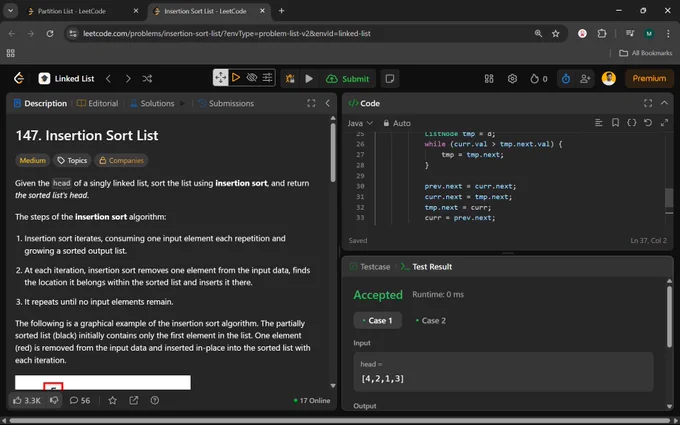View the streak flame counter
Viewport: 680px width, 425px height.
click(x=539, y=78)
